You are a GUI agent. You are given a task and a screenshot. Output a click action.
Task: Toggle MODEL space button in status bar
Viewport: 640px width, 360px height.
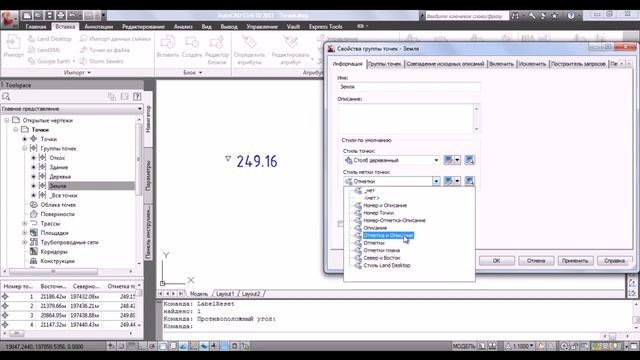point(464,346)
